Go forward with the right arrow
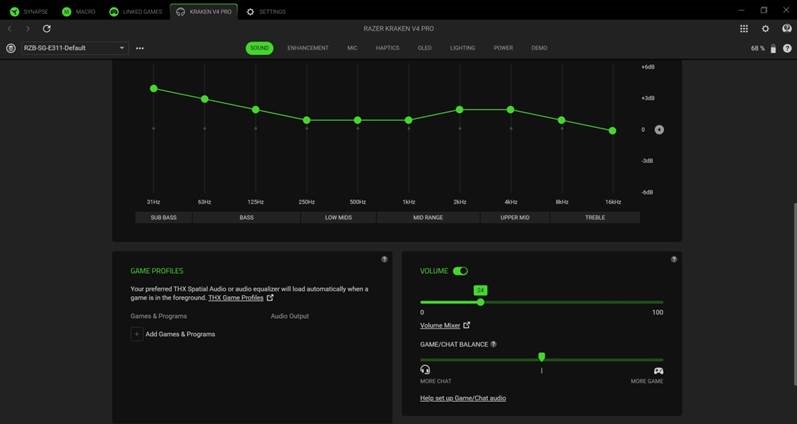This screenshot has height=424, width=797. pyautogui.click(x=28, y=28)
